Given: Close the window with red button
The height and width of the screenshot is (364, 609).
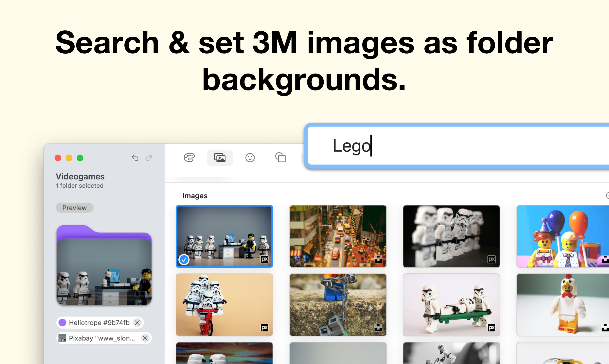Looking at the screenshot, I should 58,158.
